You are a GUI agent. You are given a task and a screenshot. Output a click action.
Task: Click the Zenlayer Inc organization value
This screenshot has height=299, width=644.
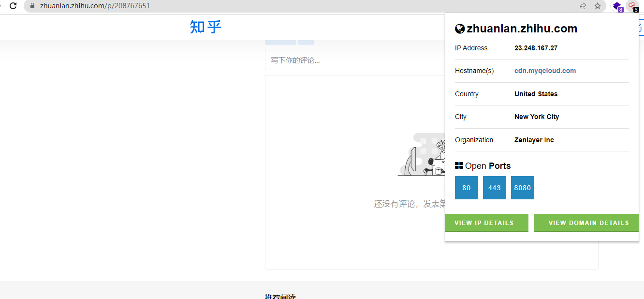click(534, 140)
